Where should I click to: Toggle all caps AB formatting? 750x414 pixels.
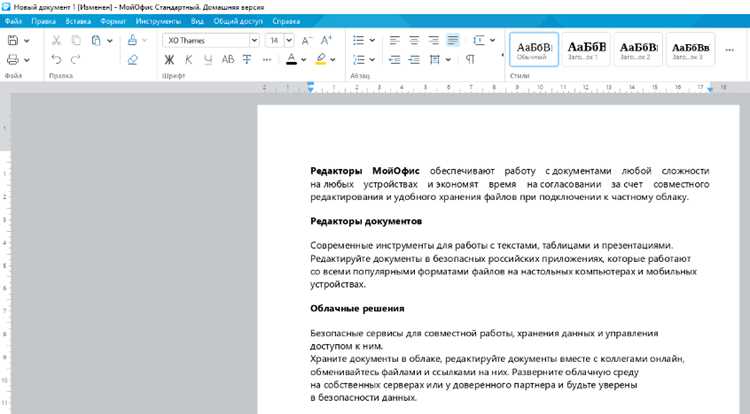click(228, 60)
